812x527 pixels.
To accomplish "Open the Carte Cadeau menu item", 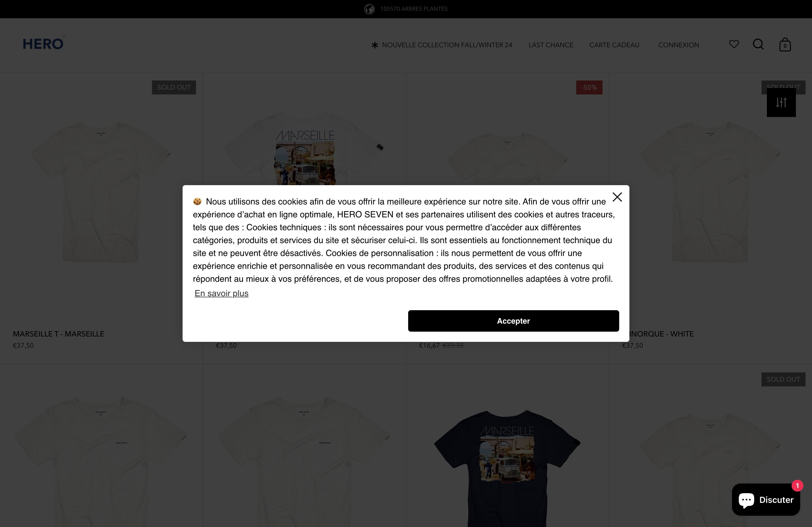I will point(614,45).
